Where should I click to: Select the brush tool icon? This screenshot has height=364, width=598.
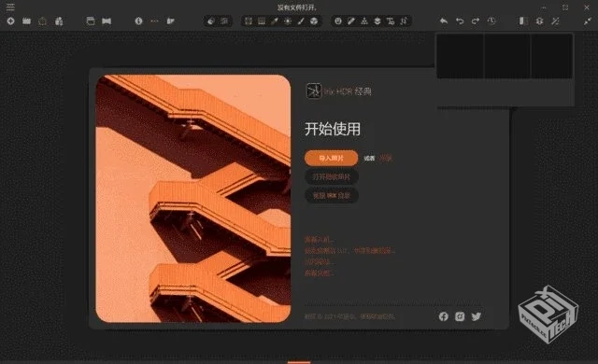[301, 21]
